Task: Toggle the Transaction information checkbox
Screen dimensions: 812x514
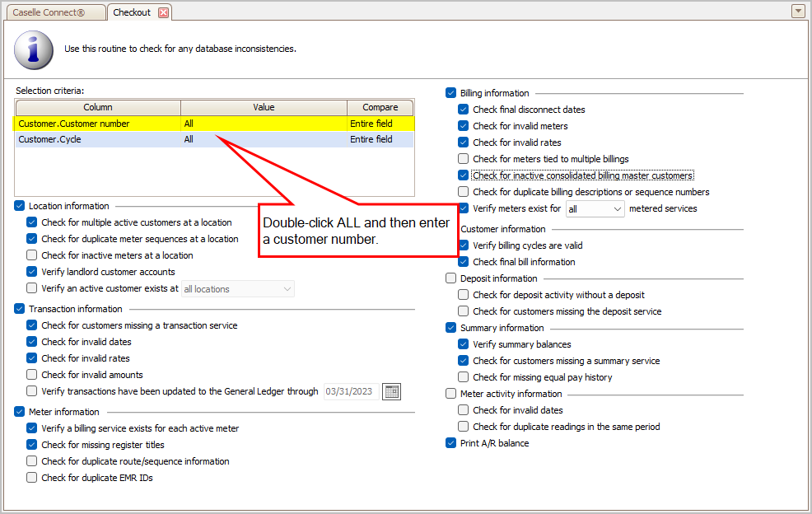Action: click(20, 309)
